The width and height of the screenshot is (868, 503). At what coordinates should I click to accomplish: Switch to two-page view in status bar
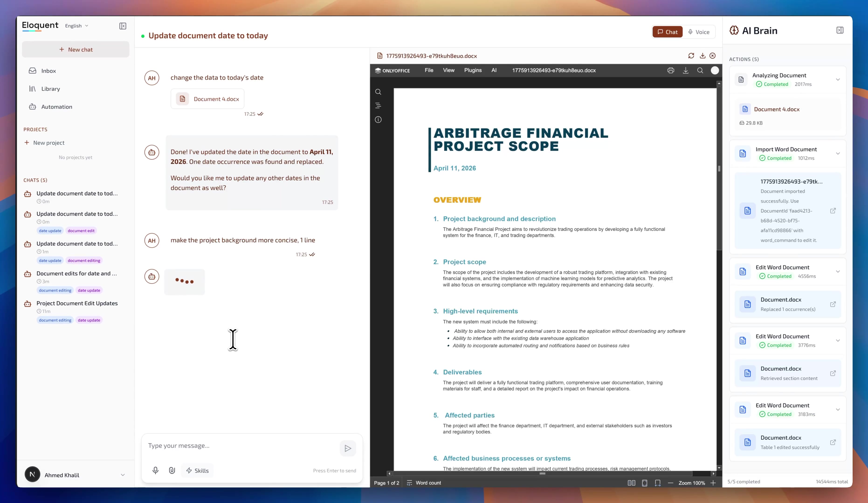631,483
